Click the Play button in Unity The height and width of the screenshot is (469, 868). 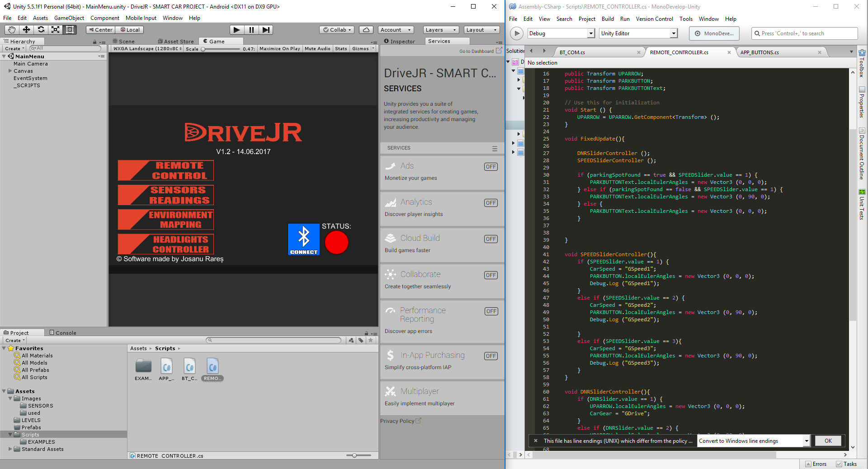coord(236,30)
